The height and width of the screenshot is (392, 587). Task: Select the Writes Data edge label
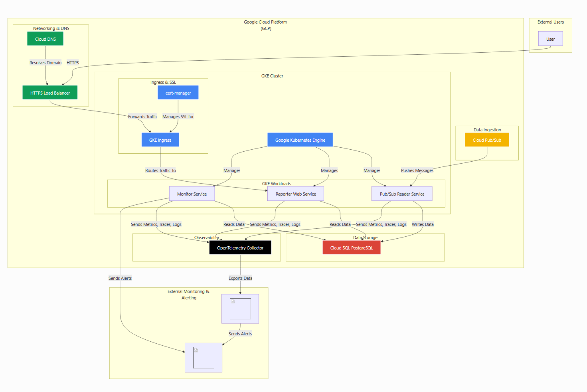point(423,224)
